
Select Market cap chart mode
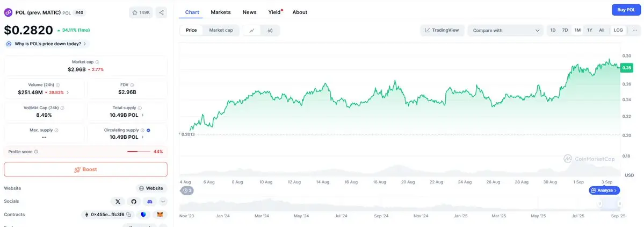click(221, 30)
